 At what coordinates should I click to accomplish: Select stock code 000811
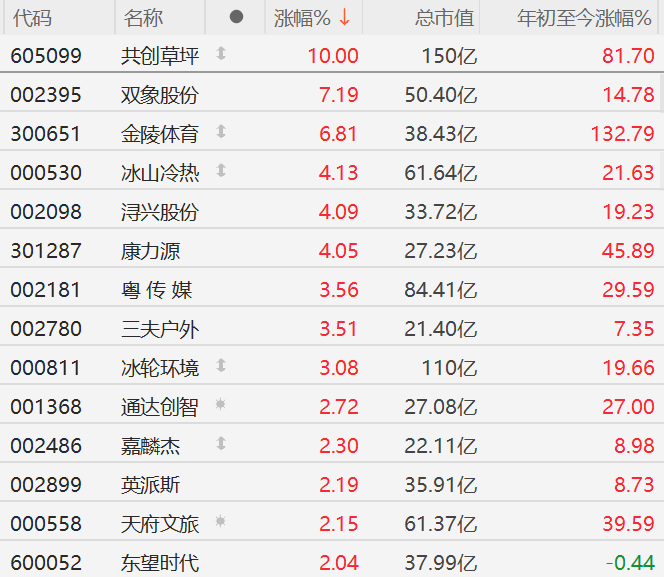point(45,368)
